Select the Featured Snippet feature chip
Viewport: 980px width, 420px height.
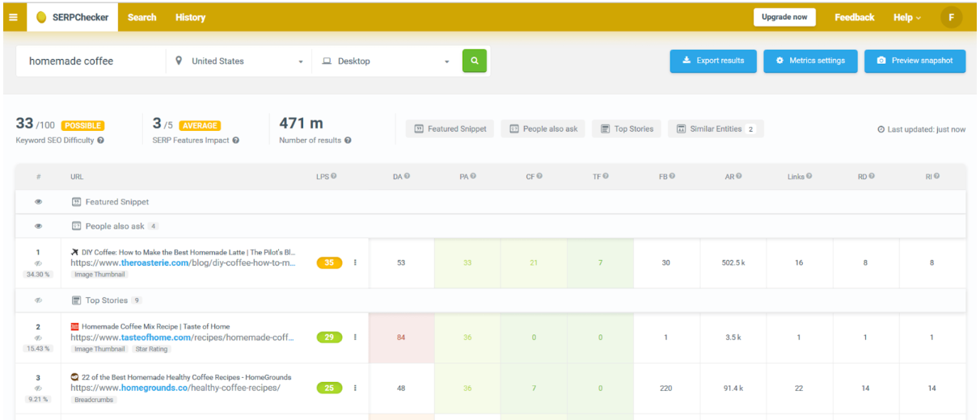[x=450, y=128]
